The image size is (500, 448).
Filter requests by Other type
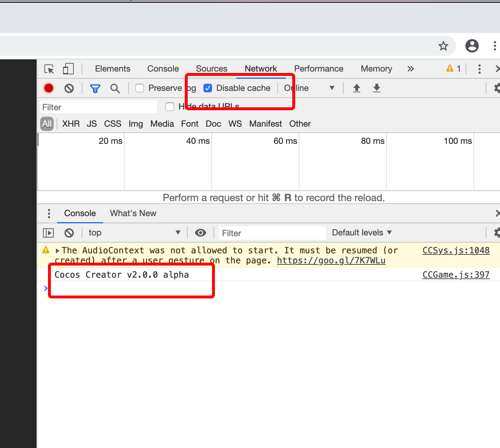coord(300,124)
